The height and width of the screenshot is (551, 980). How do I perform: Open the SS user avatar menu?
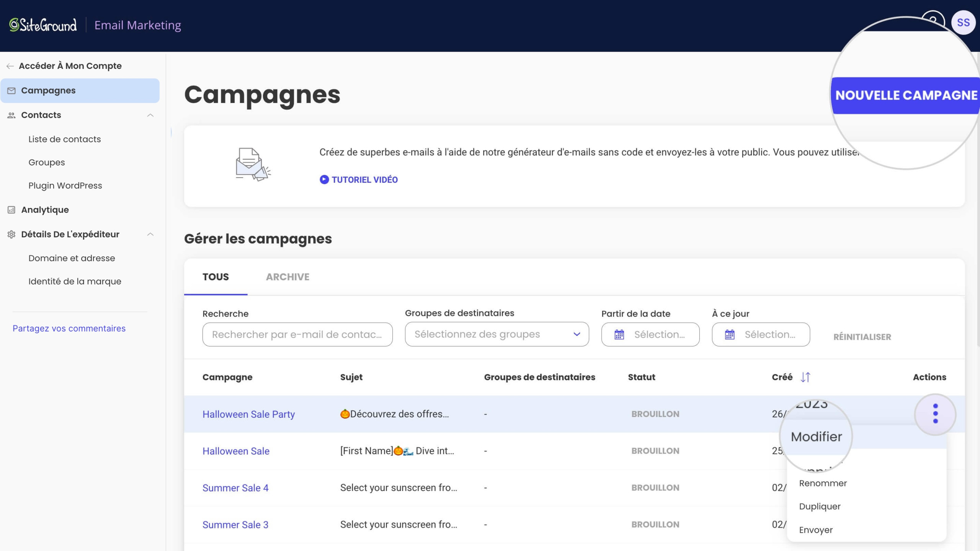[x=963, y=23]
